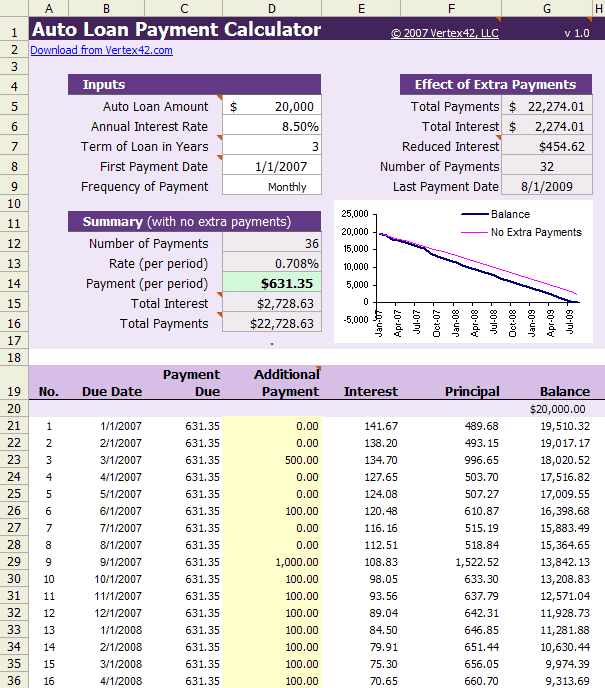The height and width of the screenshot is (688, 605).
Task: Click the Term of Loan in Years value
Action: (271, 147)
